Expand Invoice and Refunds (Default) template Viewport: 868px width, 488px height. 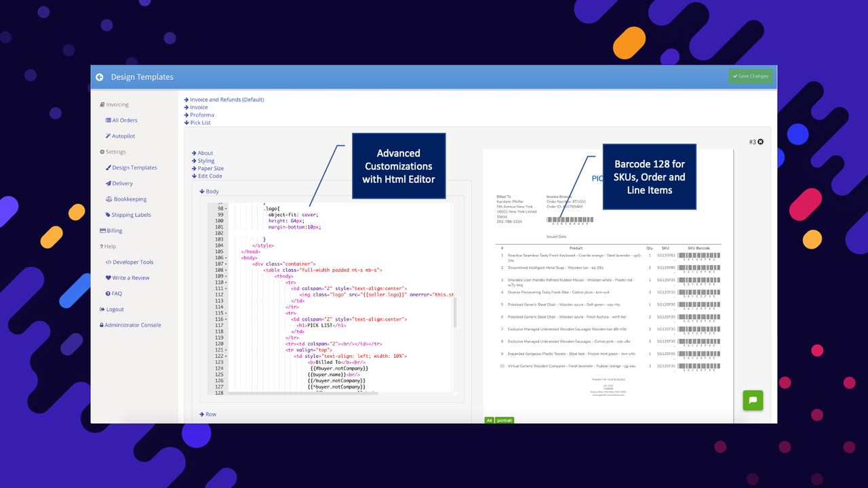tap(224, 100)
